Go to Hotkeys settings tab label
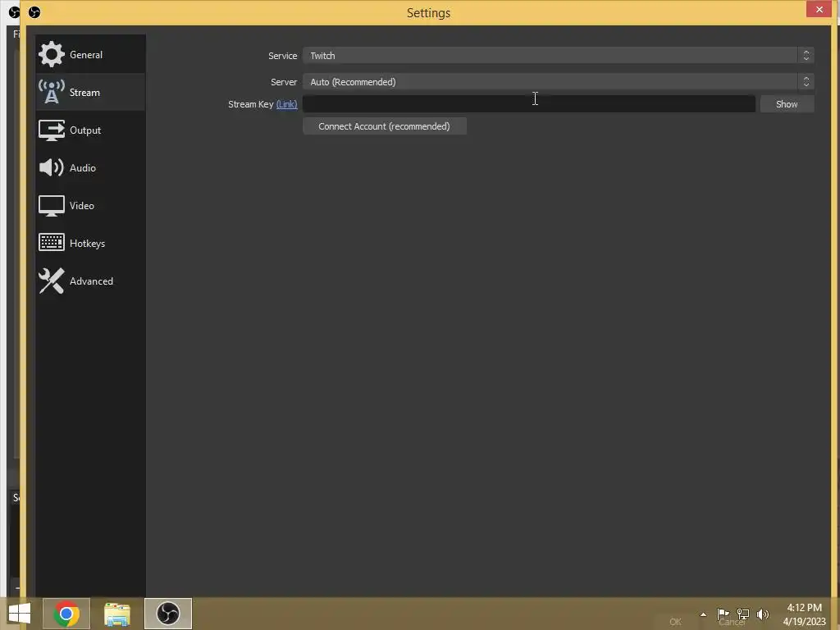 pos(87,243)
